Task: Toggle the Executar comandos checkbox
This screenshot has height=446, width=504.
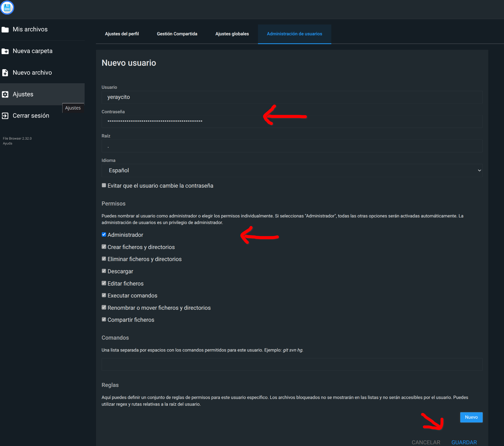Action: tap(104, 295)
